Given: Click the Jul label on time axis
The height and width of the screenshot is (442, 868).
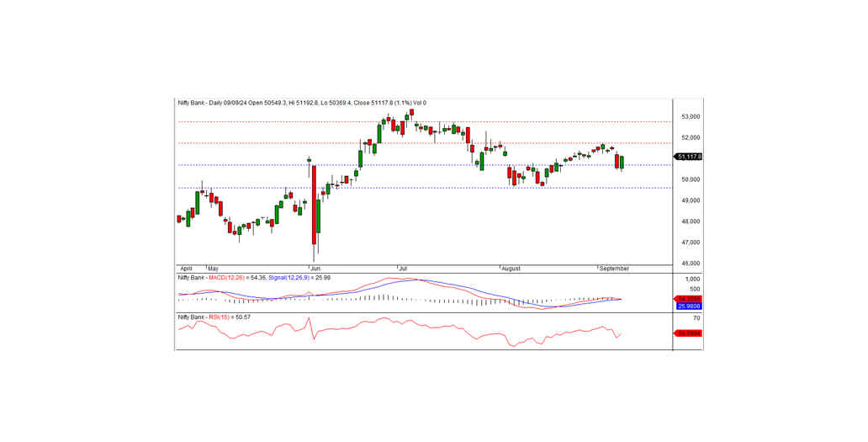Looking at the screenshot, I should click(402, 269).
